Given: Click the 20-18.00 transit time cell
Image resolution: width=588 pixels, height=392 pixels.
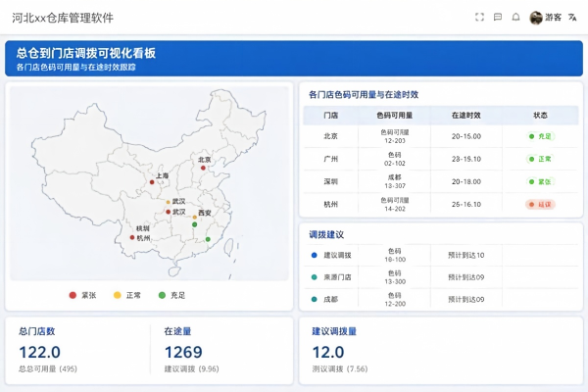Looking at the screenshot, I should (x=466, y=181).
